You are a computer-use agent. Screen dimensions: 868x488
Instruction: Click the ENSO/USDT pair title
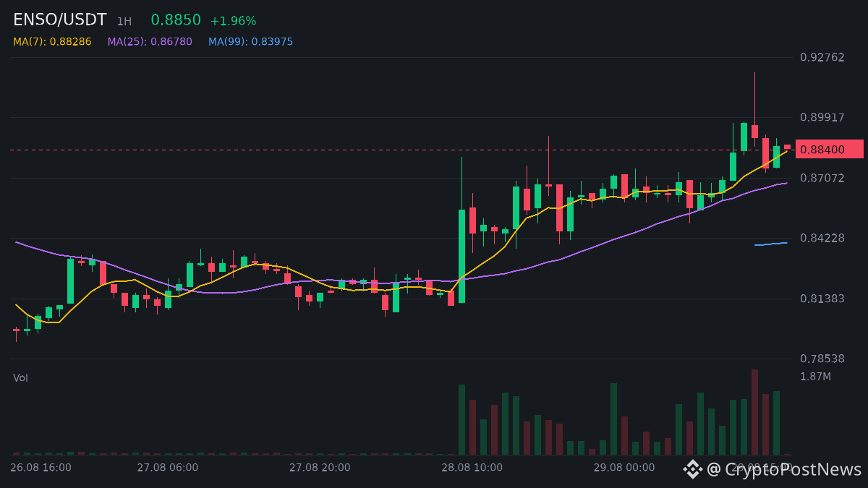pos(60,20)
